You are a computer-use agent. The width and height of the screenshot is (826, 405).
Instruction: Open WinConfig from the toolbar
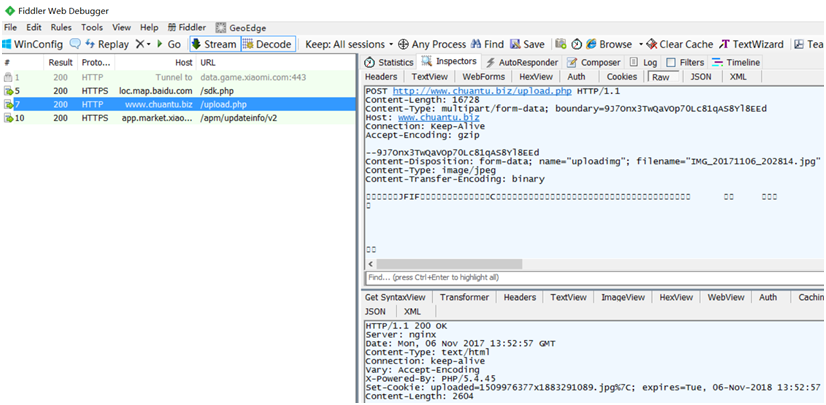32,44
